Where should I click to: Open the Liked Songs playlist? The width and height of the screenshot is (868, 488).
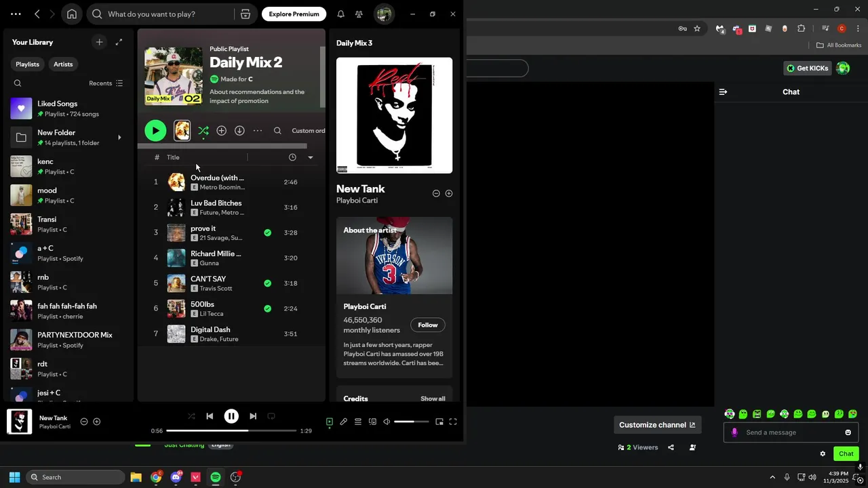tap(68, 108)
